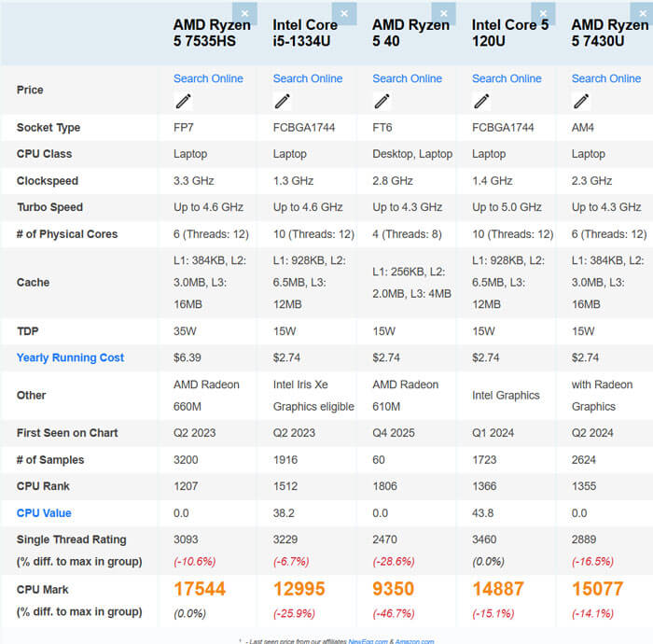Image resolution: width=653 pixels, height=644 pixels.
Task: Click the First Seen on Chart label
Action: (67, 433)
